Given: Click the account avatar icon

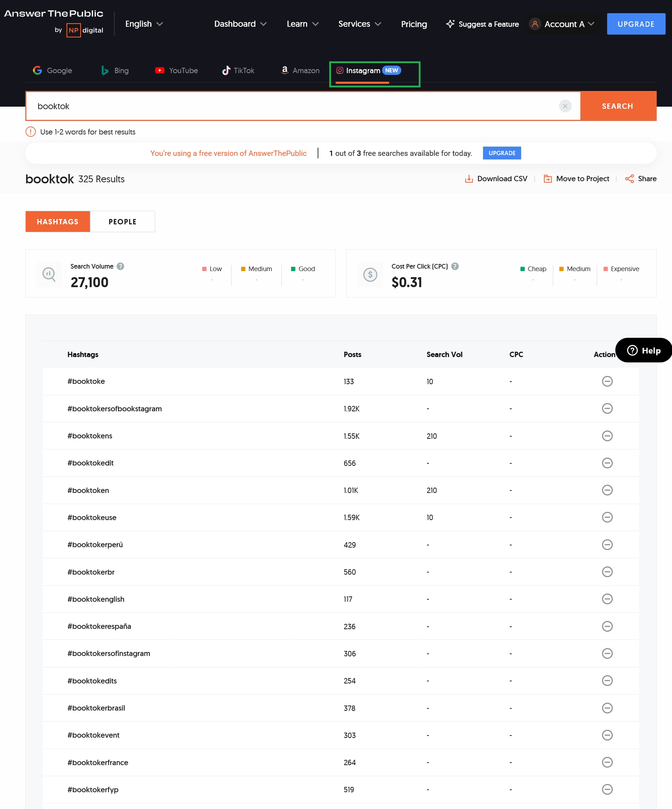Looking at the screenshot, I should click(534, 24).
